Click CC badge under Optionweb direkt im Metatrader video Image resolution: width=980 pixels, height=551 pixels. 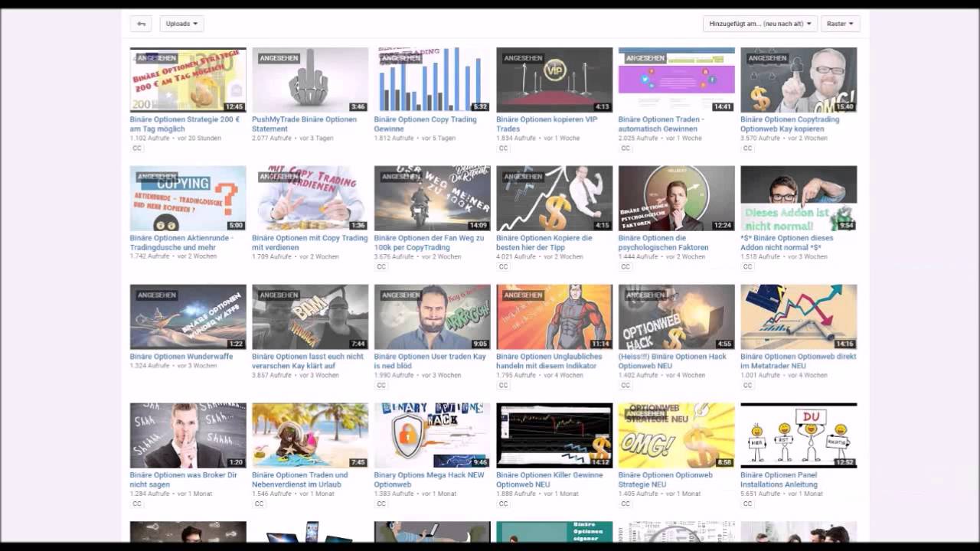(747, 386)
